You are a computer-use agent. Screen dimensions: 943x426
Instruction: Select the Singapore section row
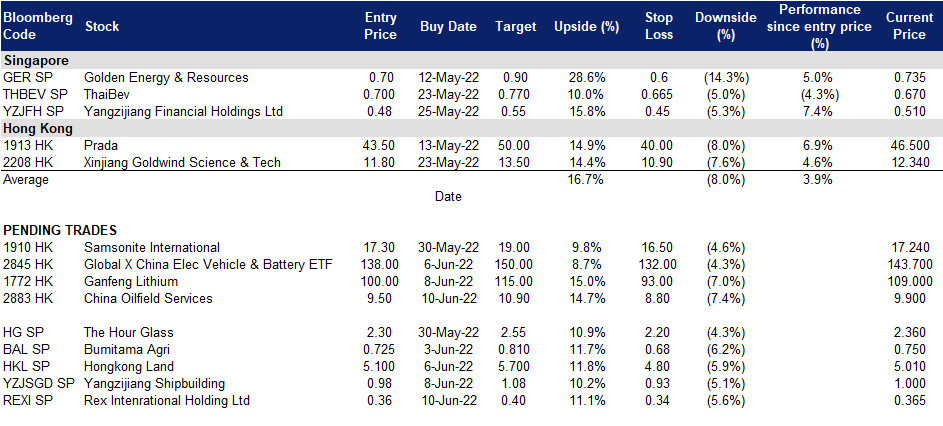[472, 61]
